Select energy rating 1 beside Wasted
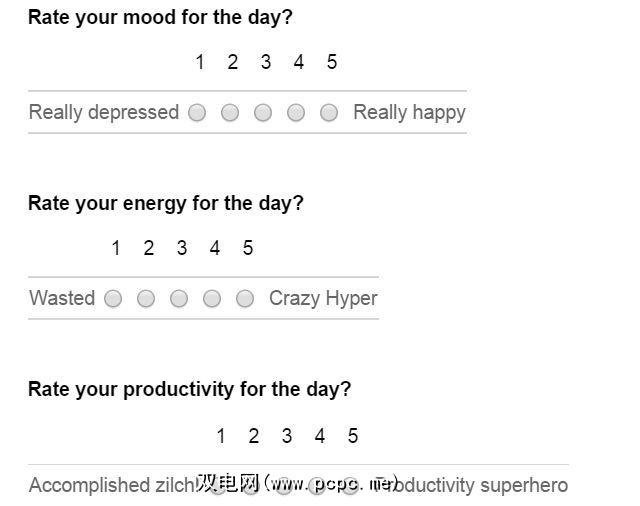Viewport: 640px width, 506px height. tap(113, 299)
